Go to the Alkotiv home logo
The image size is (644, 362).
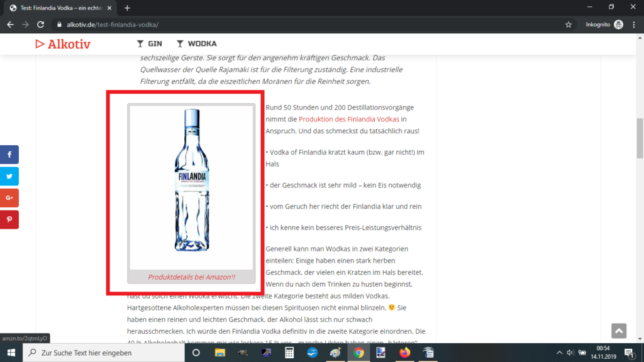click(63, 44)
